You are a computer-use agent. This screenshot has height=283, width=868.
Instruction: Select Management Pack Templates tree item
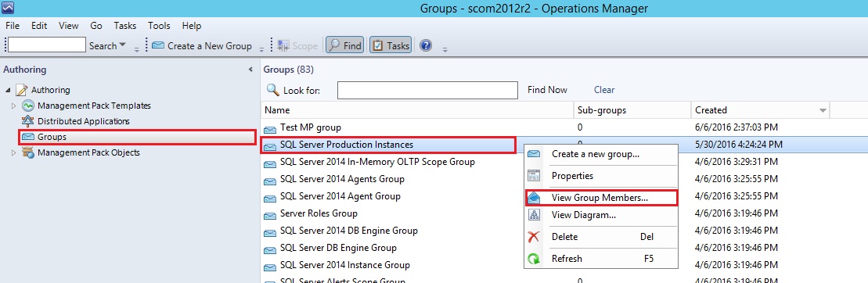(94, 106)
